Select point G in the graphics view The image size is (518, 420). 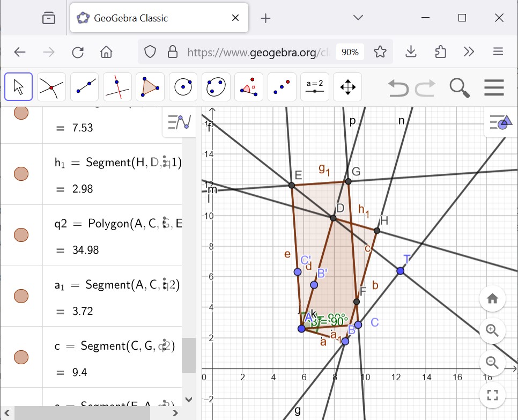[x=348, y=181]
